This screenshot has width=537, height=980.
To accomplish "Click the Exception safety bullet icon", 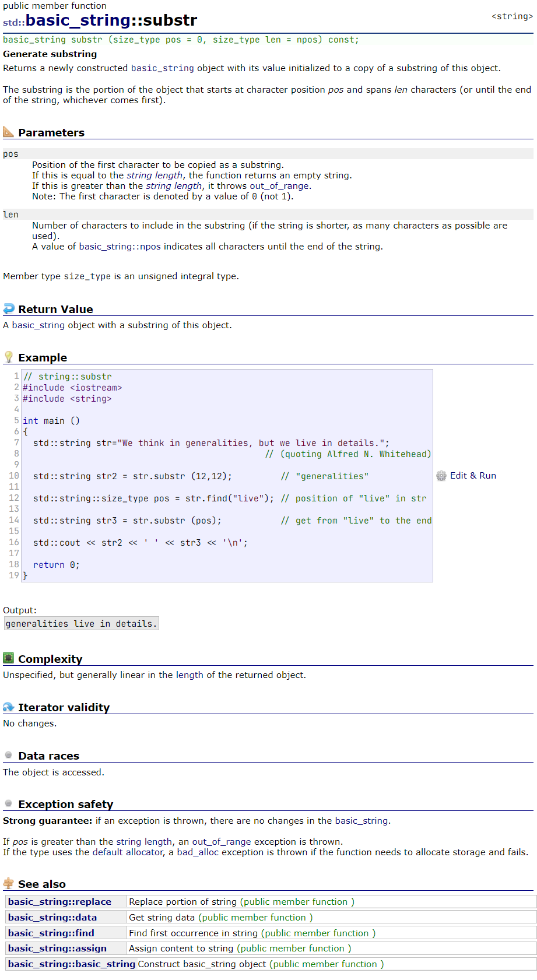I will coord(8,803).
